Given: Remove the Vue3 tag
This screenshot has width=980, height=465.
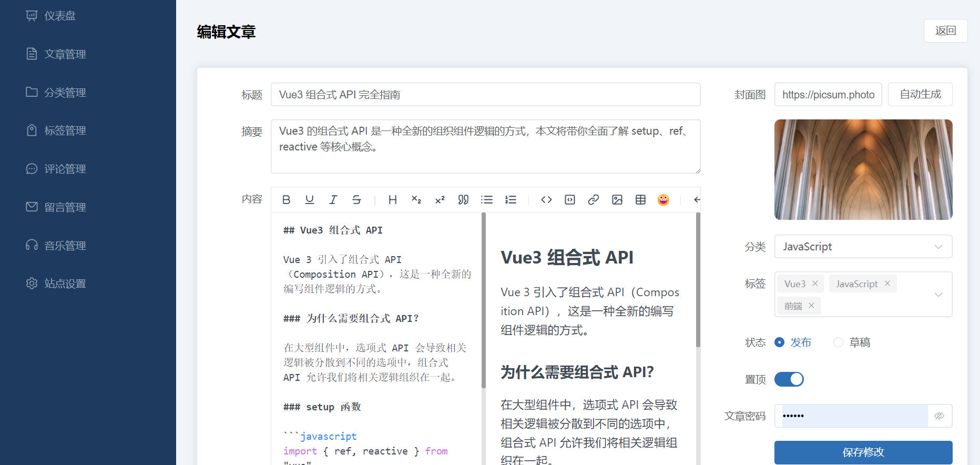Looking at the screenshot, I should [x=815, y=284].
